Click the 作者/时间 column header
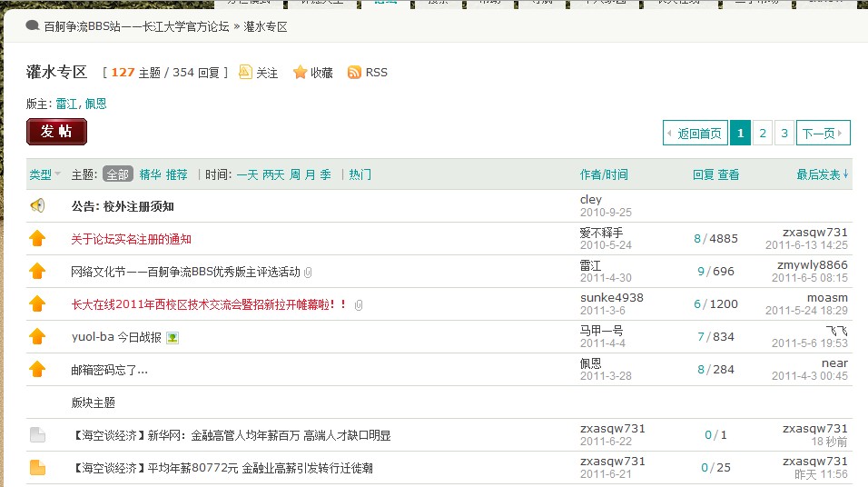 click(604, 174)
